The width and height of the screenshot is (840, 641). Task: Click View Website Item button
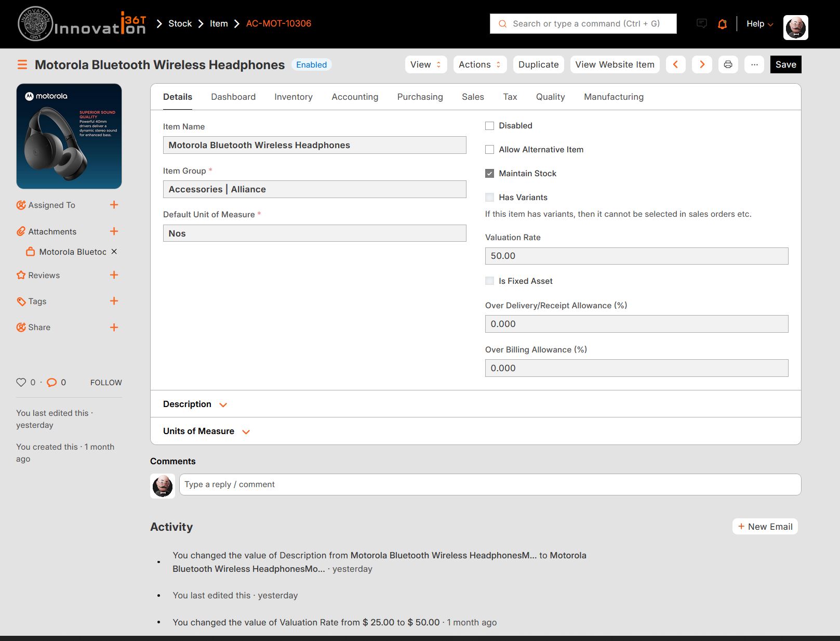point(615,64)
